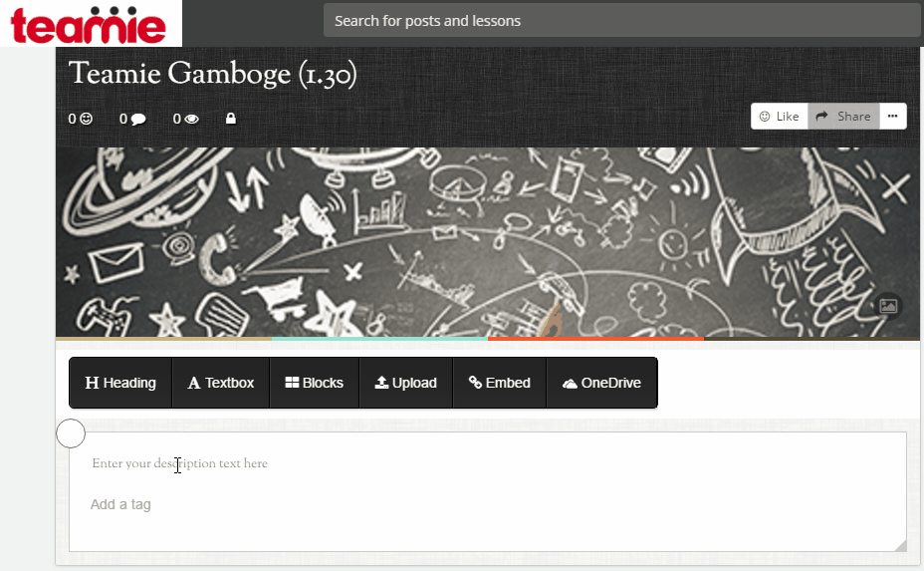Click the views eye icon
Screen dimensions: 924x571
point(191,120)
